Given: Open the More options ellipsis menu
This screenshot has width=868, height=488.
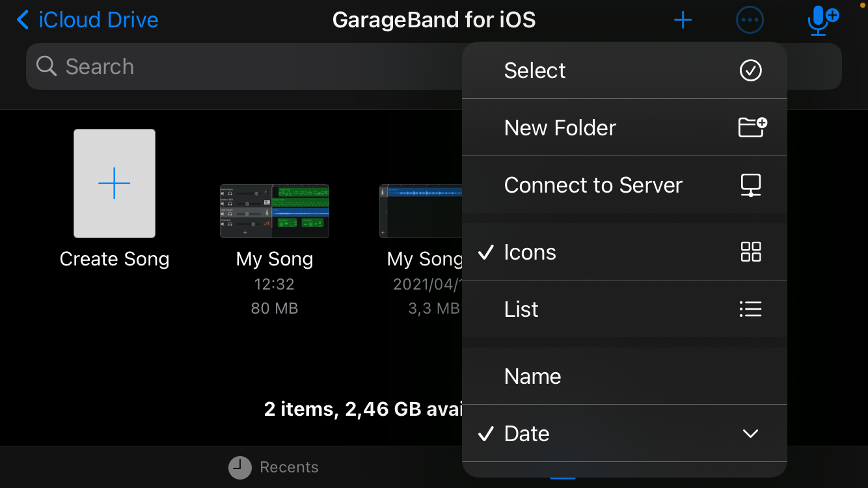Looking at the screenshot, I should pos(750,20).
